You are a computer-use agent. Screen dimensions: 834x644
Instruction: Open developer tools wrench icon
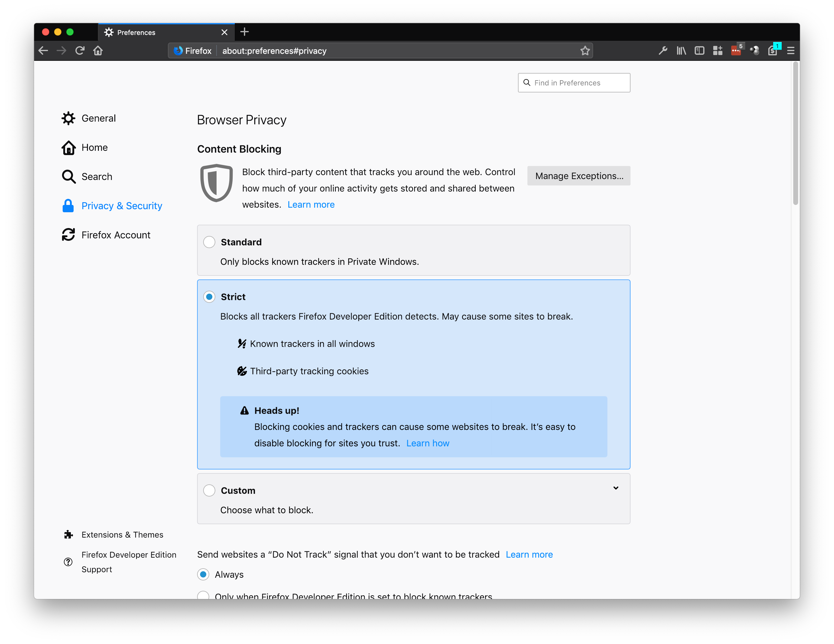pyautogui.click(x=662, y=51)
